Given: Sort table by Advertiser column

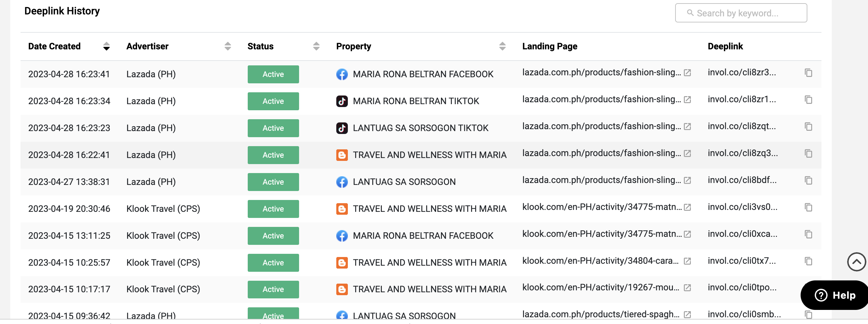Looking at the screenshot, I should (x=228, y=46).
